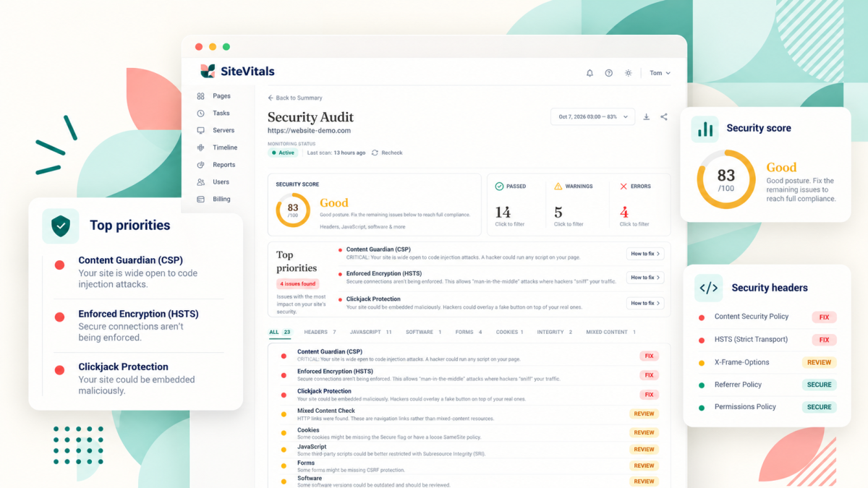Click How to fix for Content Guardian
868x488 pixels.
[x=644, y=254]
